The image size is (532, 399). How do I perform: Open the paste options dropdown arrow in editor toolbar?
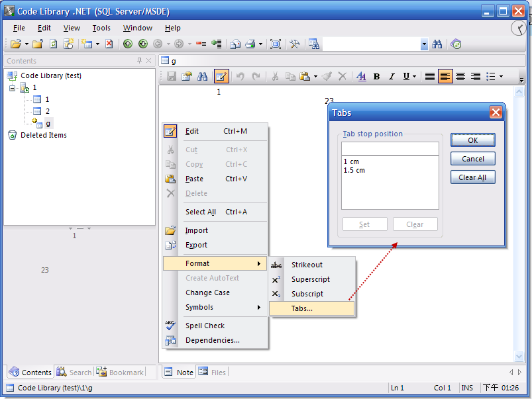(x=315, y=77)
